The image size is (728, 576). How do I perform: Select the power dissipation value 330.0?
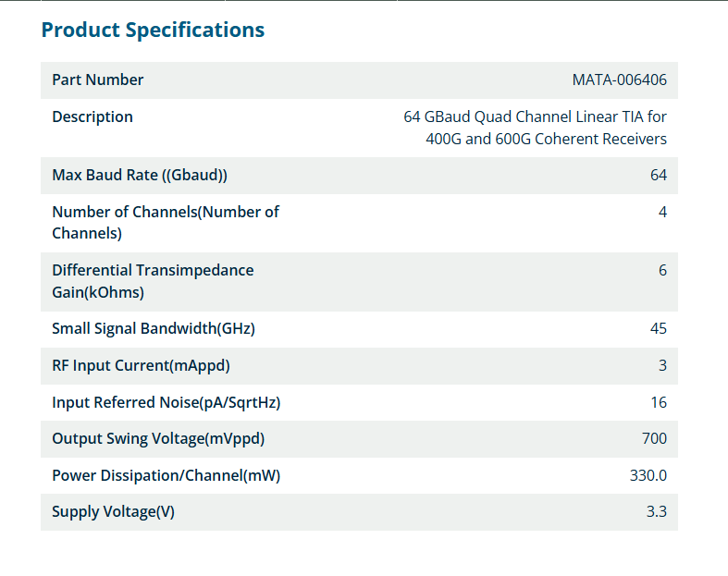tap(648, 475)
